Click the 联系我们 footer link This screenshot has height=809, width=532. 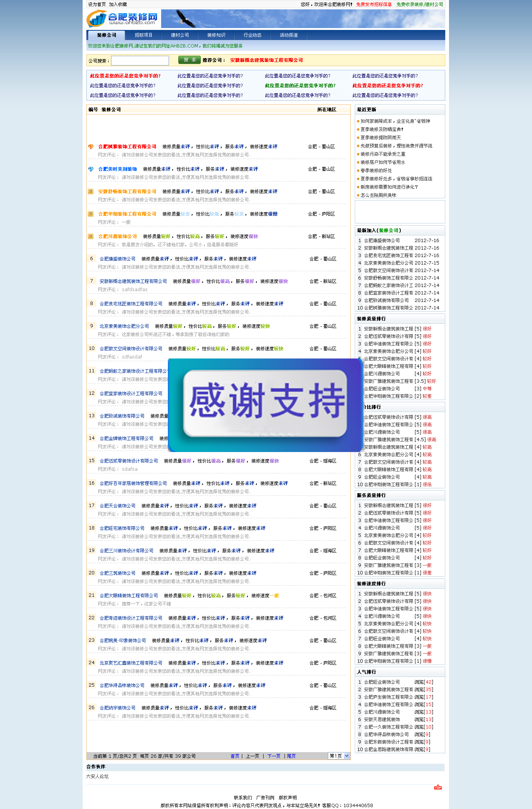click(243, 798)
